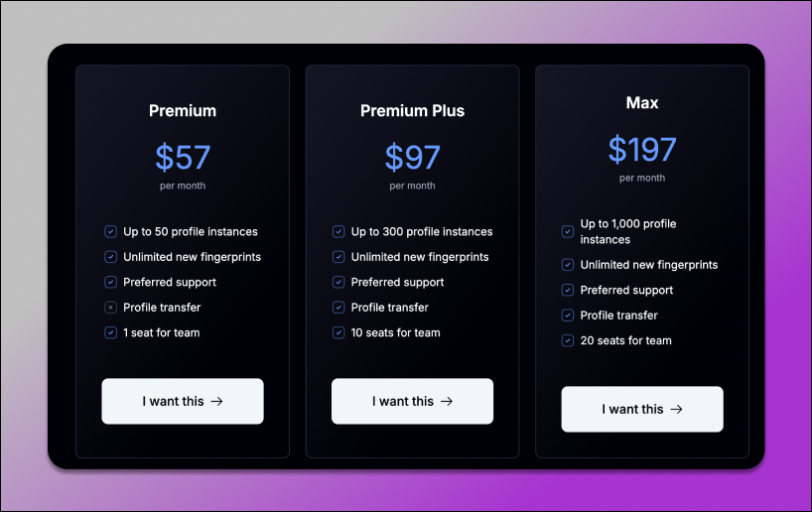Screen dimensions: 812x512
Task: Click the checkmark icon beside "Up to 50 profile instances"
Action: (x=110, y=231)
